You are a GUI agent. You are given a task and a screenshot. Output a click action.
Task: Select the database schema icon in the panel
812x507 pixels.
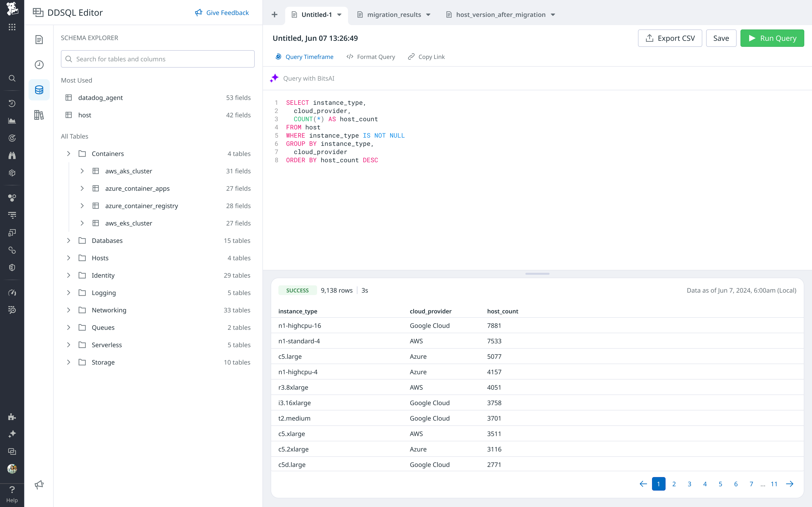click(39, 90)
